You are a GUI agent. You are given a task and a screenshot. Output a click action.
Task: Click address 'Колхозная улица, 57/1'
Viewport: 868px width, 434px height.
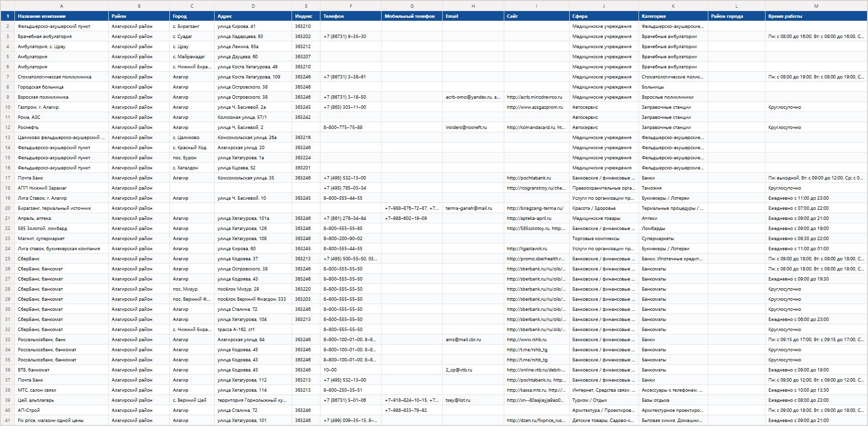[x=253, y=117]
